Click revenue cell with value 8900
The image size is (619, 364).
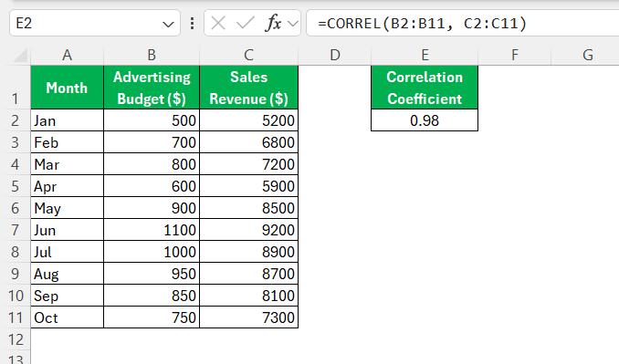coord(248,252)
